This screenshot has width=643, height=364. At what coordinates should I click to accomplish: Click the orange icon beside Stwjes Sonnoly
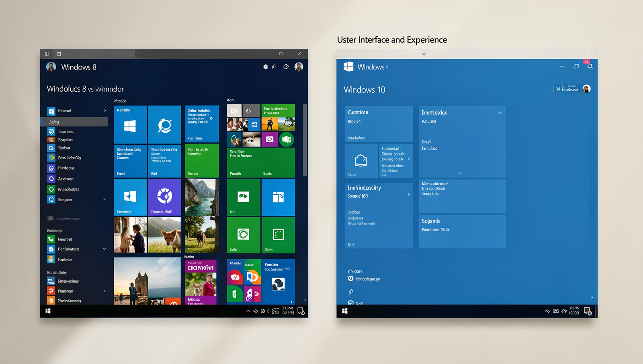click(x=51, y=301)
